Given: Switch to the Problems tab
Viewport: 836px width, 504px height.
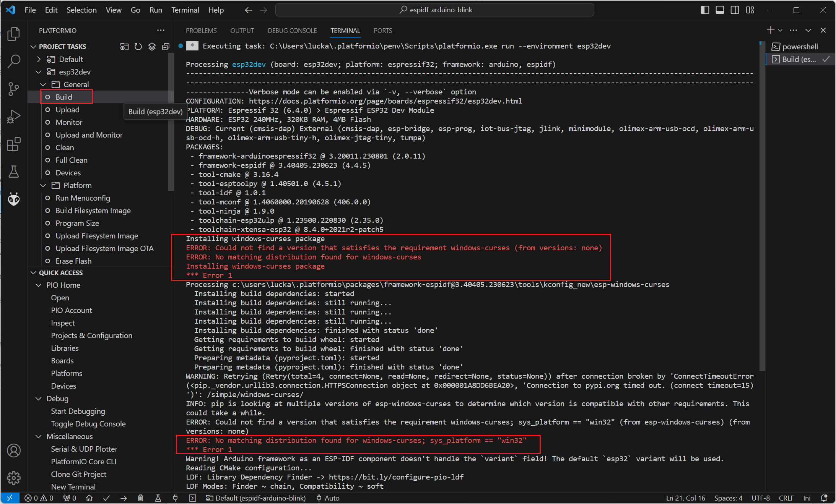Looking at the screenshot, I should (x=201, y=31).
